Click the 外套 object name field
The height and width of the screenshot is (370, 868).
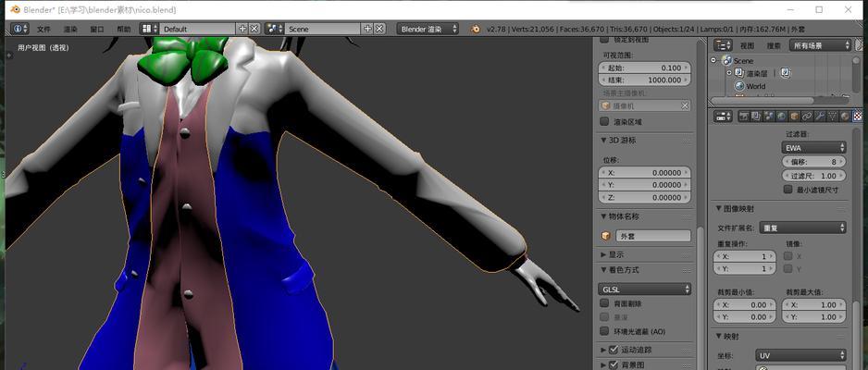(x=653, y=236)
